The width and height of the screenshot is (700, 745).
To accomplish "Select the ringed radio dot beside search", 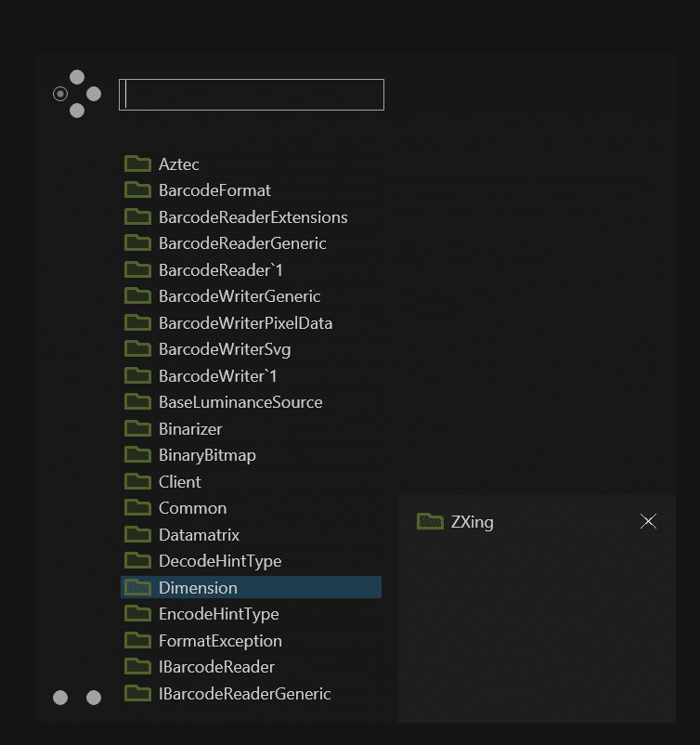I will click(x=60, y=94).
